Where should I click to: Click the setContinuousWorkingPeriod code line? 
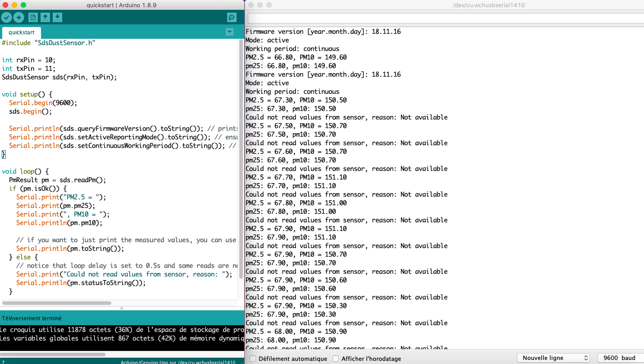click(x=123, y=146)
